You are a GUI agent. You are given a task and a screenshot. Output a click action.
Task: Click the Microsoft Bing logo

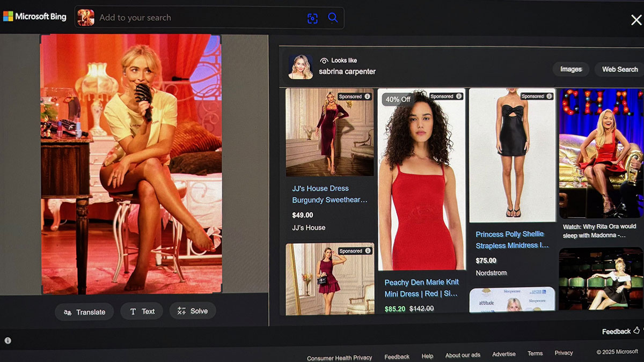35,16
